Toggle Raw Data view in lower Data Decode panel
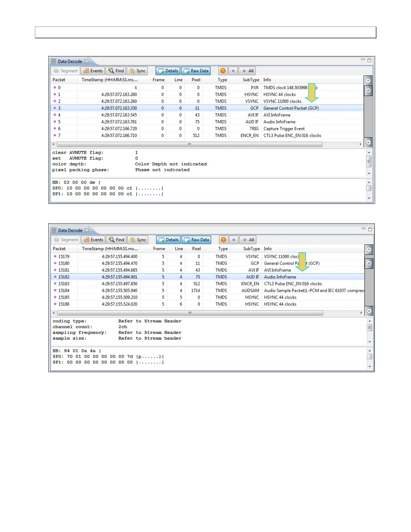 click(x=196, y=240)
